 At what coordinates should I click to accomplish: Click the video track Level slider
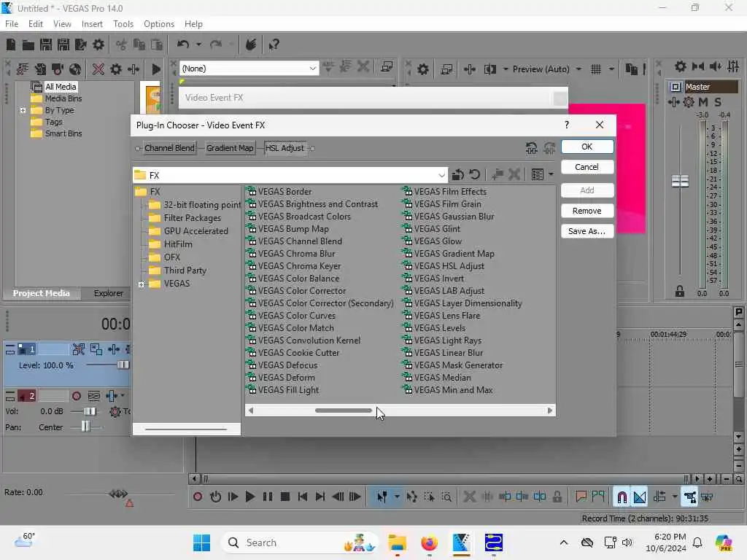coord(123,365)
